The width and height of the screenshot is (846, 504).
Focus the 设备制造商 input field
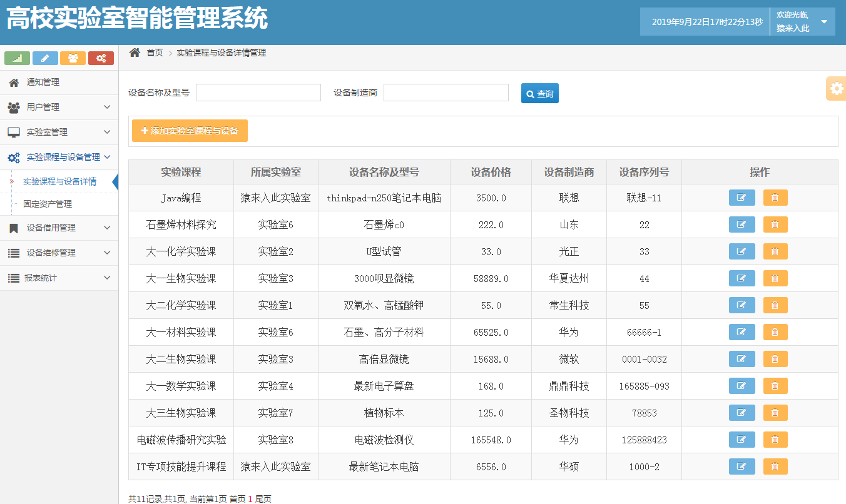[446, 93]
